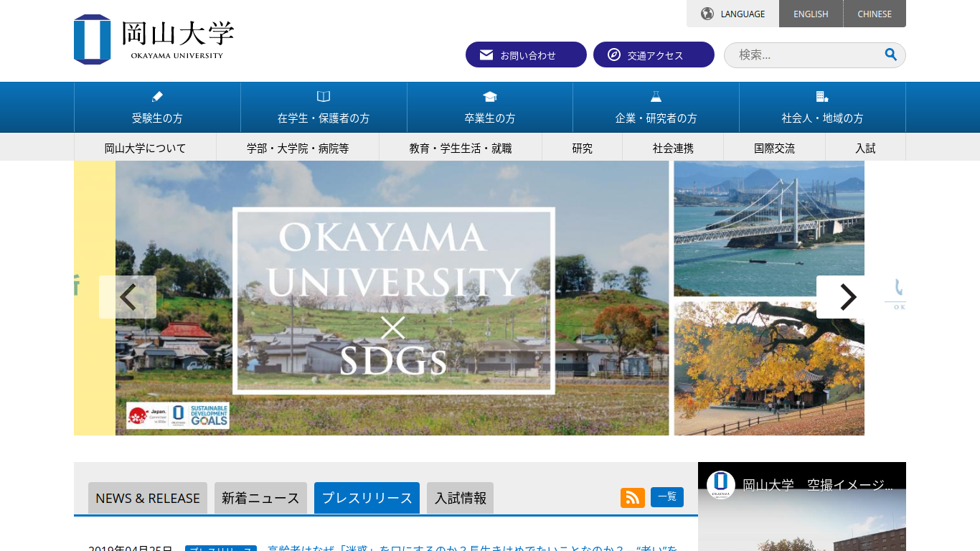Screen dimensions: 980x551
Task: Click the flask icon above 企業・研究者の方
Action: click(x=656, y=97)
